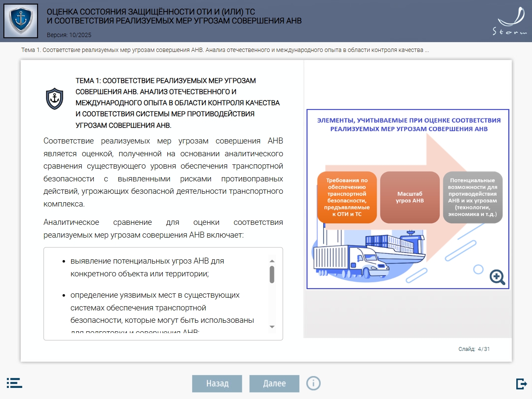Advance to next slide with Далее

pyautogui.click(x=274, y=383)
